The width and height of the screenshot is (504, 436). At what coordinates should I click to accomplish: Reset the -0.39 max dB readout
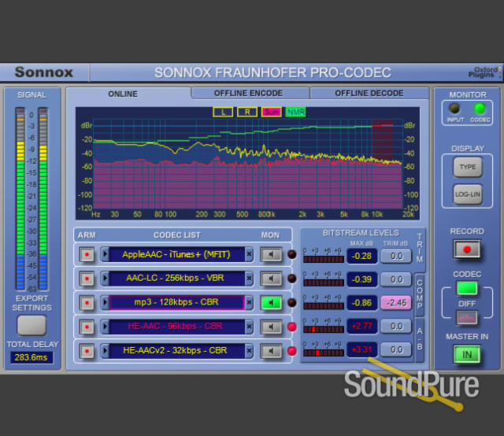(362, 279)
